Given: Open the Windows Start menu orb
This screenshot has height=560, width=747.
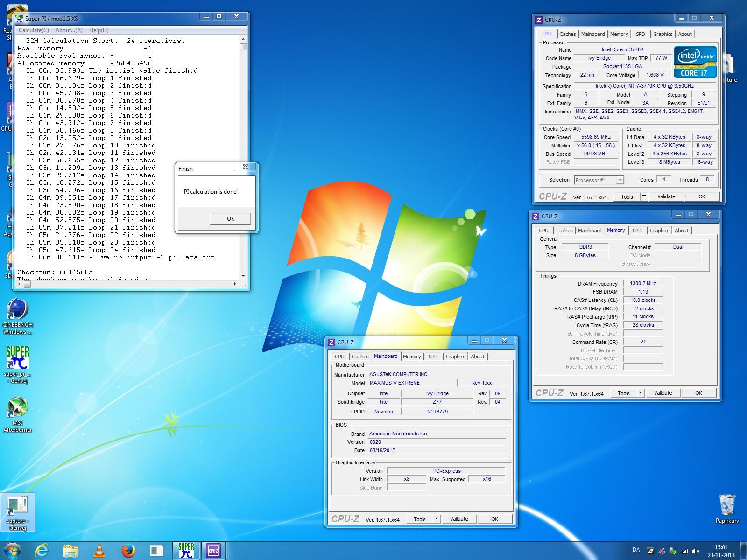Looking at the screenshot, I should [x=12, y=551].
